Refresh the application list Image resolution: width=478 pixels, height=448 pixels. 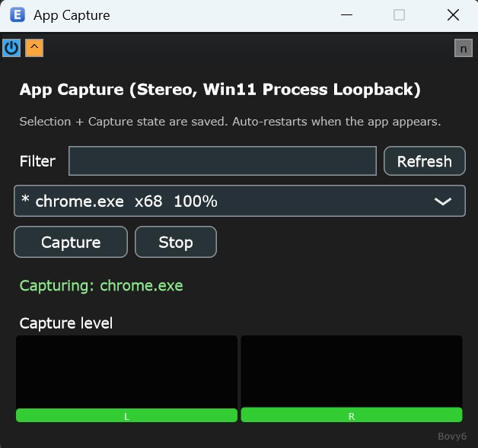point(425,160)
